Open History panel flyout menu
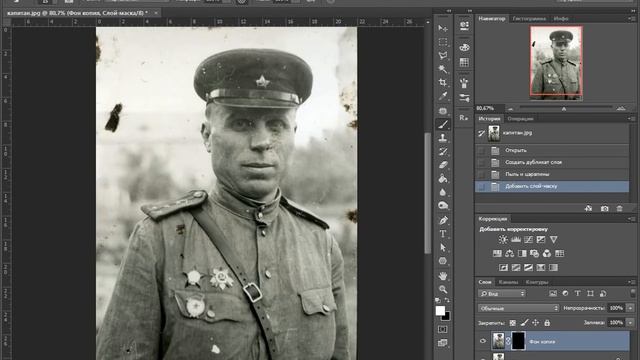 (x=631, y=119)
